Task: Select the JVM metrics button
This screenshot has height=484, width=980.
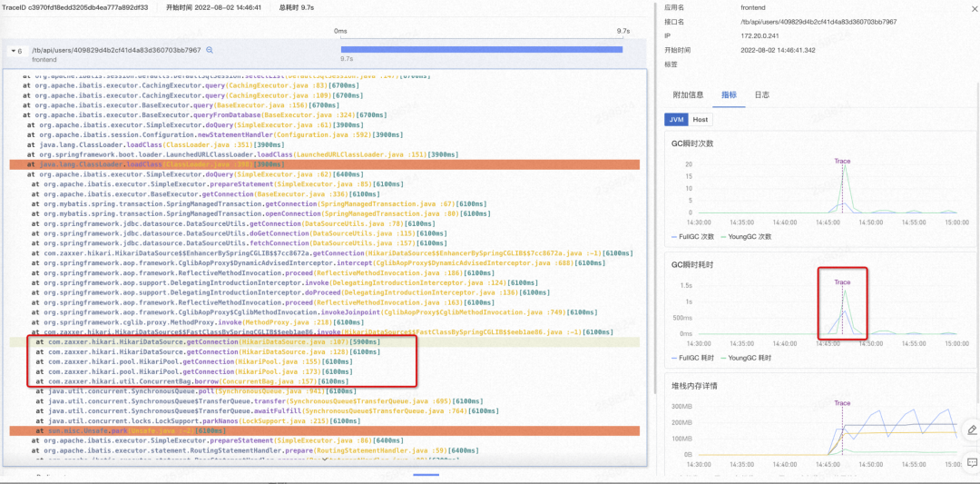Action: coord(676,119)
